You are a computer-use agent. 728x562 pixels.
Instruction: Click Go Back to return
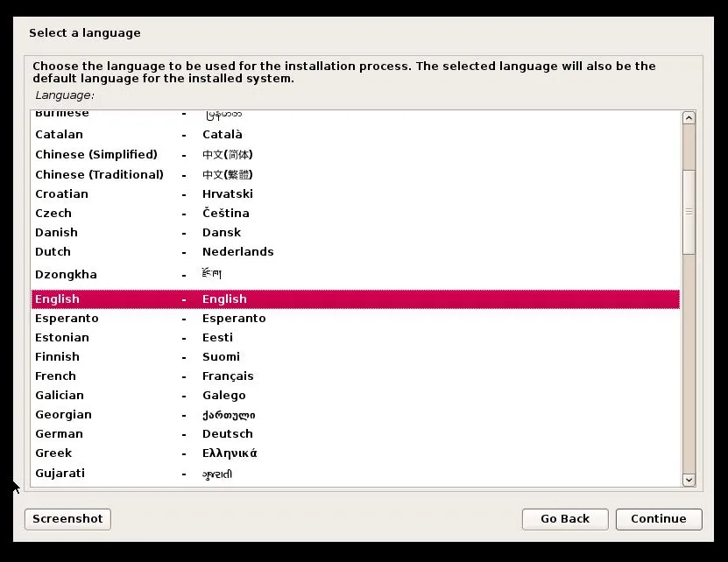point(564,518)
